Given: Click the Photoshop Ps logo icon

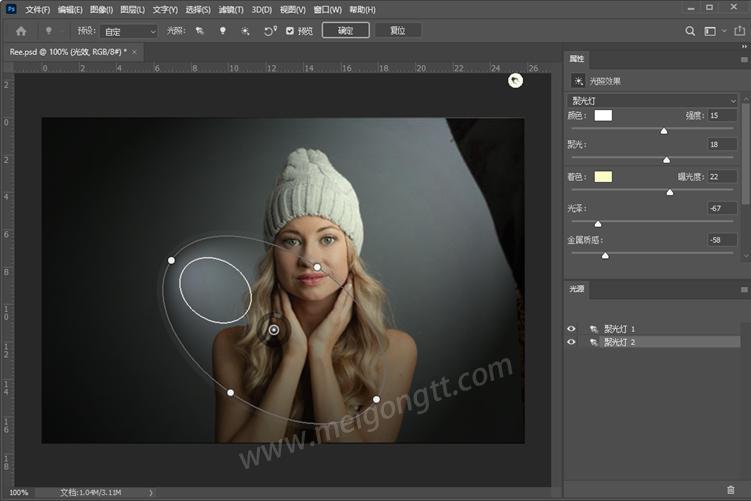Looking at the screenshot, I should coord(11,9).
